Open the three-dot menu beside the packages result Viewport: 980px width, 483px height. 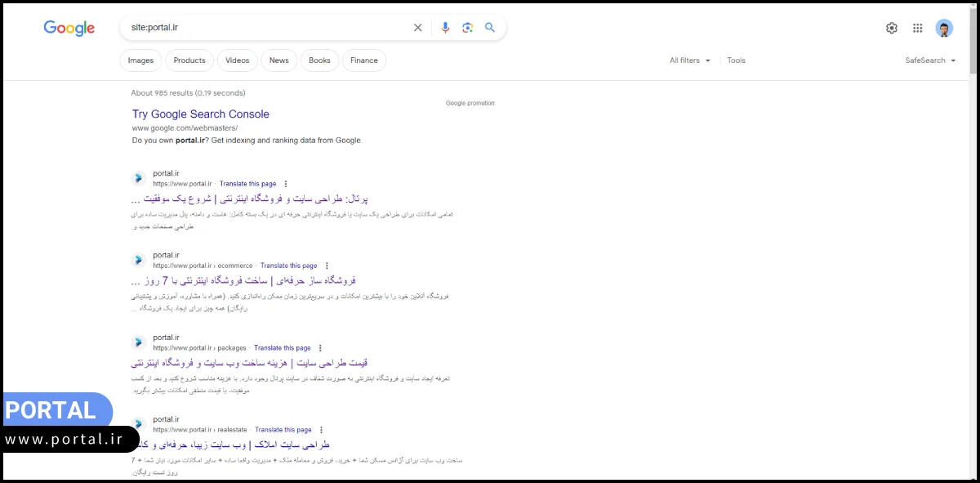tap(320, 347)
